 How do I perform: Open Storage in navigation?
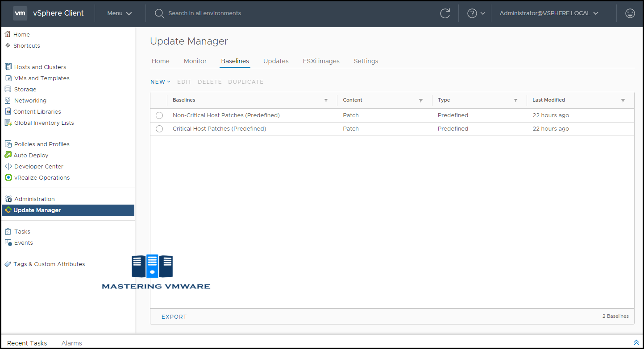coord(25,89)
